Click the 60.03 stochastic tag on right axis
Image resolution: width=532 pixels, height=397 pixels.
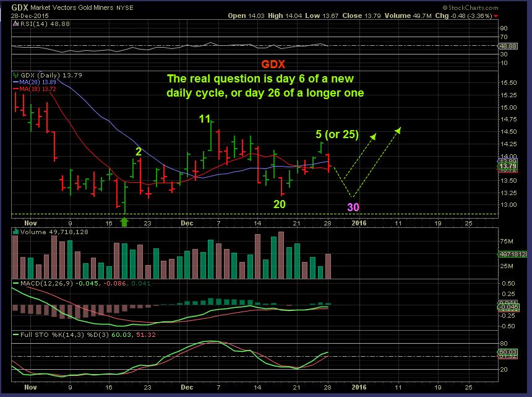coord(508,352)
